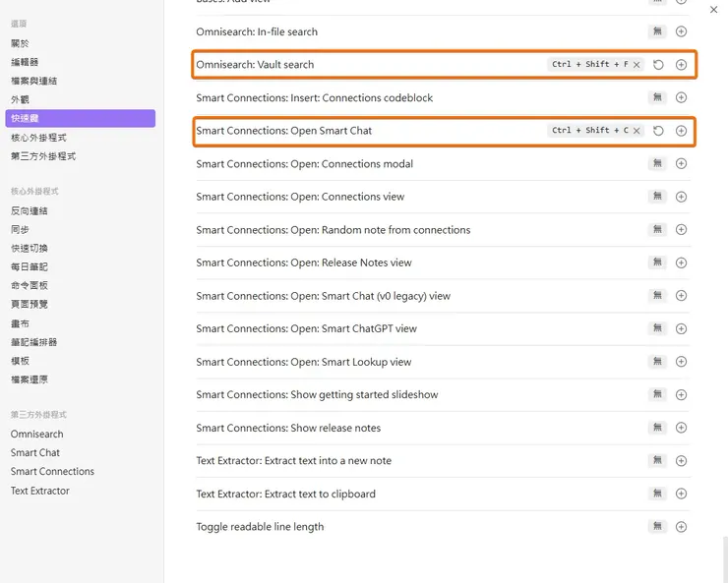Open 命令面板 core plugin settings

pyautogui.click(x=30, y=285)
